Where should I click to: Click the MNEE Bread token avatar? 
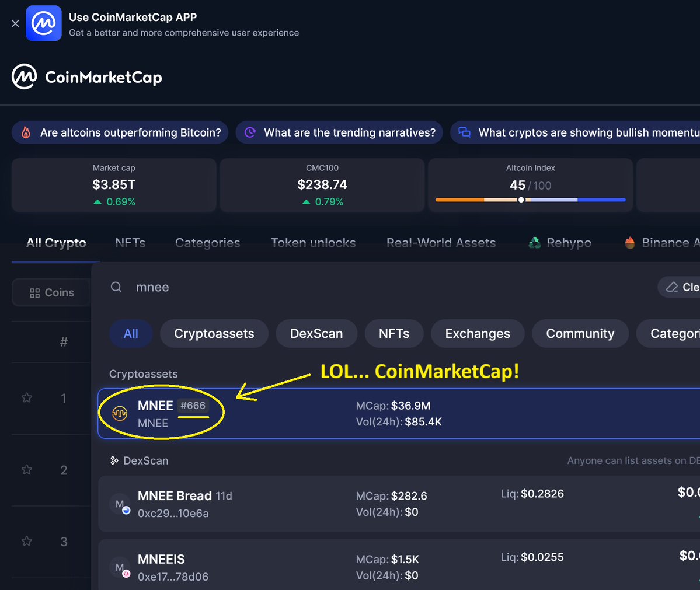120,504
